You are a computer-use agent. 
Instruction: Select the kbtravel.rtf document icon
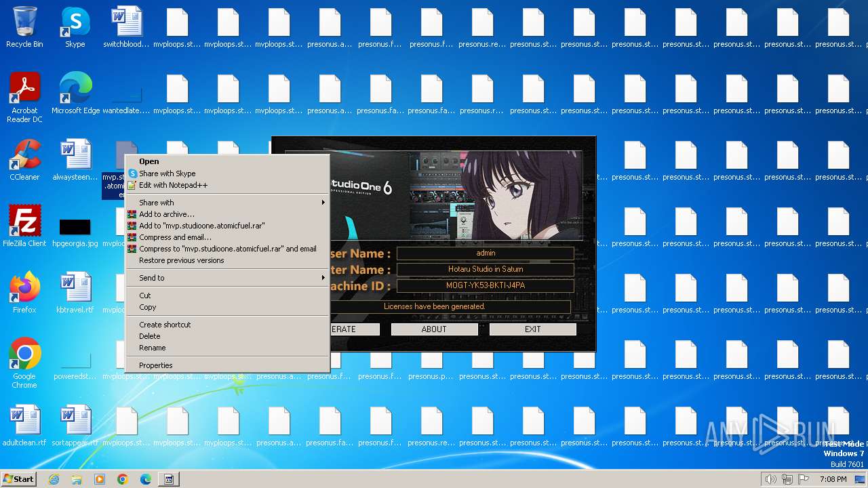[75, 293]
